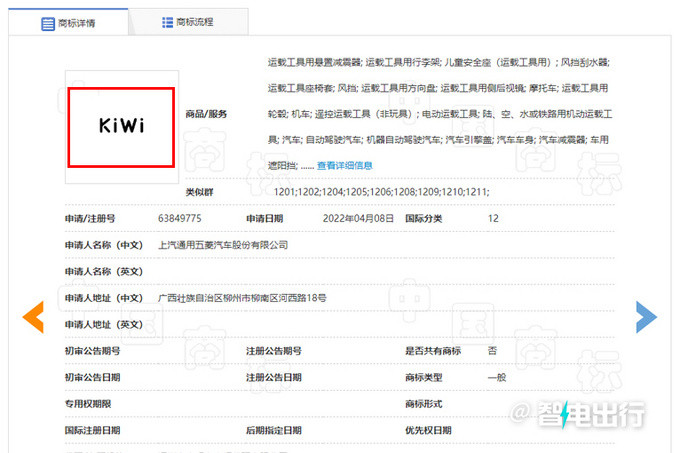680x453 pixels.
Task: Click the 国际注册日期 label
Action: 92,430
